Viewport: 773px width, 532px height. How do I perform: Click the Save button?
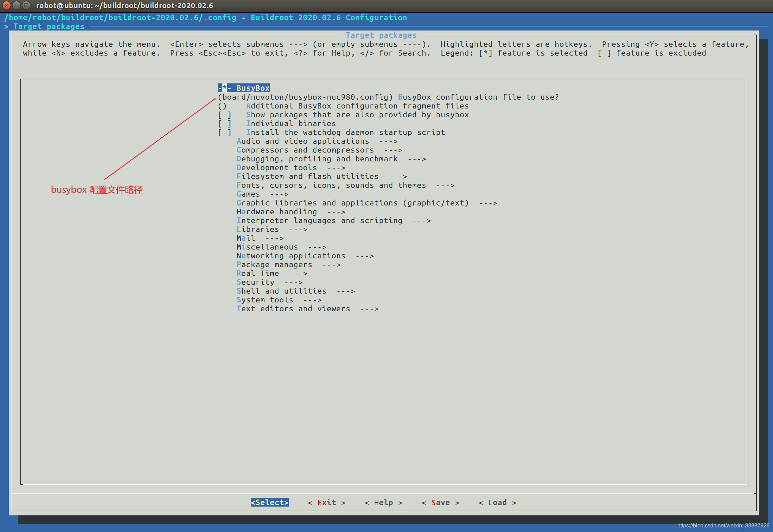tap(440, 502)
